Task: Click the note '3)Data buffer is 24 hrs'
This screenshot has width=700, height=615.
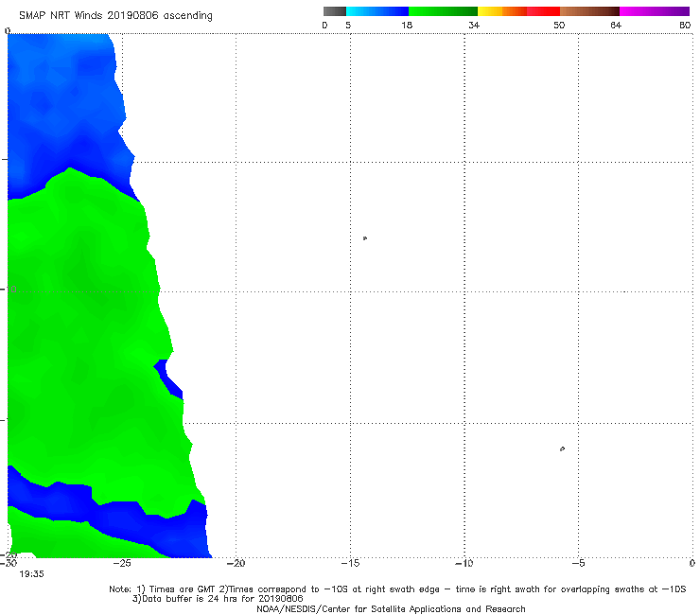Action: [218, 599]
